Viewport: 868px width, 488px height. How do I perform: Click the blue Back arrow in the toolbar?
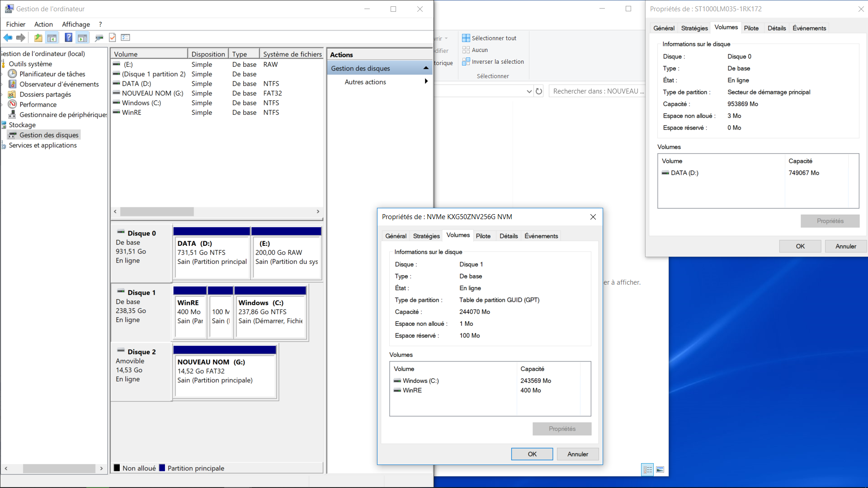pos(8,38)
